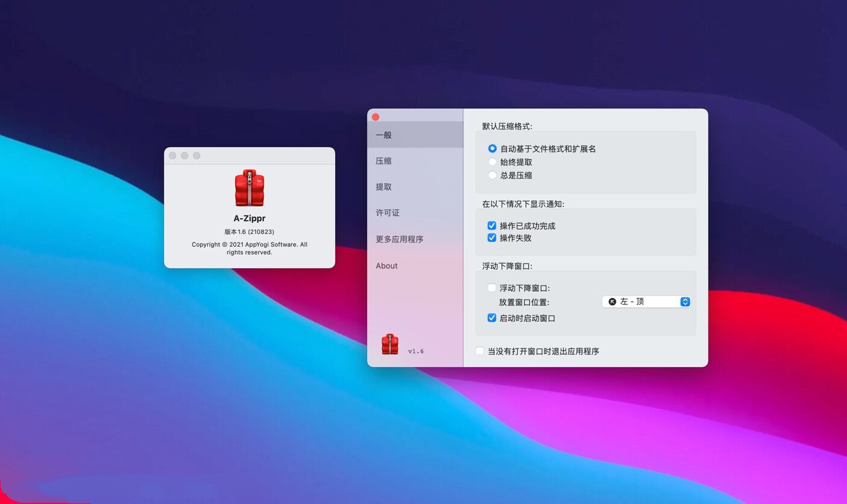Show 更多应用程序 section
Screen dimensions: 847x504
coord(415,239)
